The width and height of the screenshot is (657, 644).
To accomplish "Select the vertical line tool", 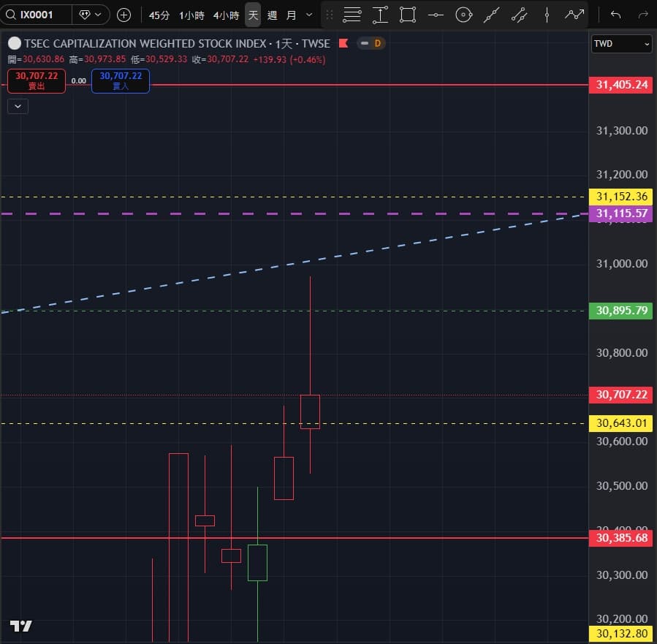I will point(547,15).
